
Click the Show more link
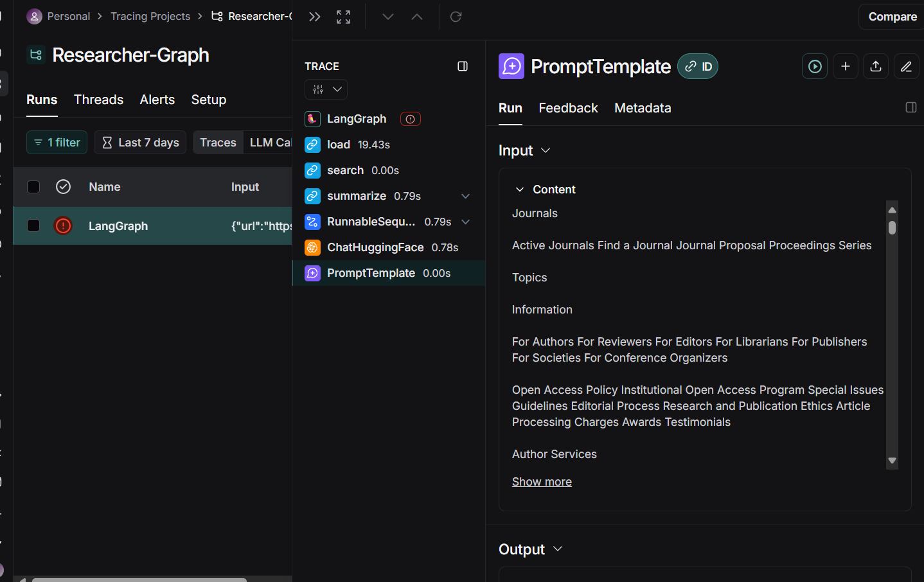(x=542, y=482)
